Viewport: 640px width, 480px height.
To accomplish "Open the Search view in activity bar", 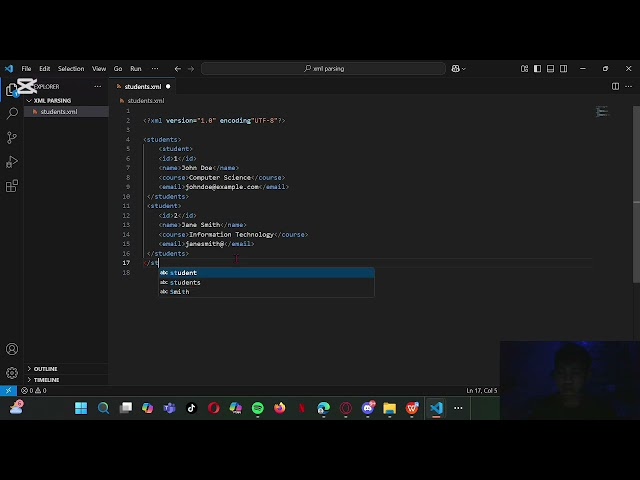I will point(12,113).
